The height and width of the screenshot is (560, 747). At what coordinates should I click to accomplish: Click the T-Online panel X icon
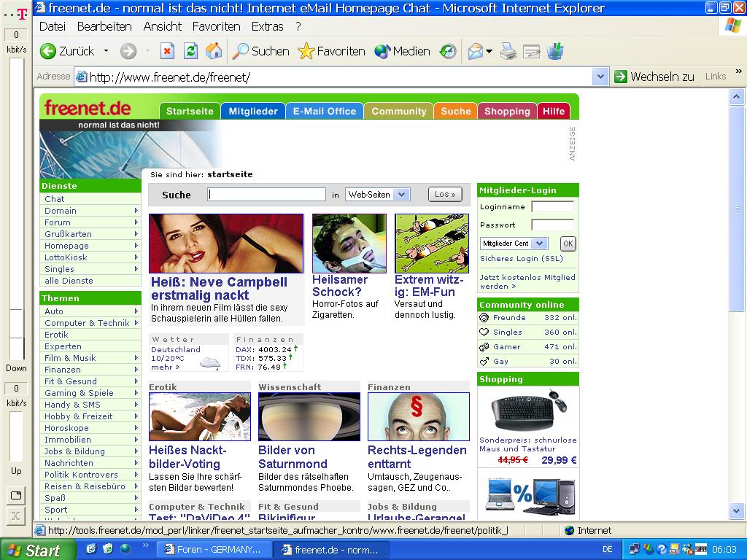(16, 516)
